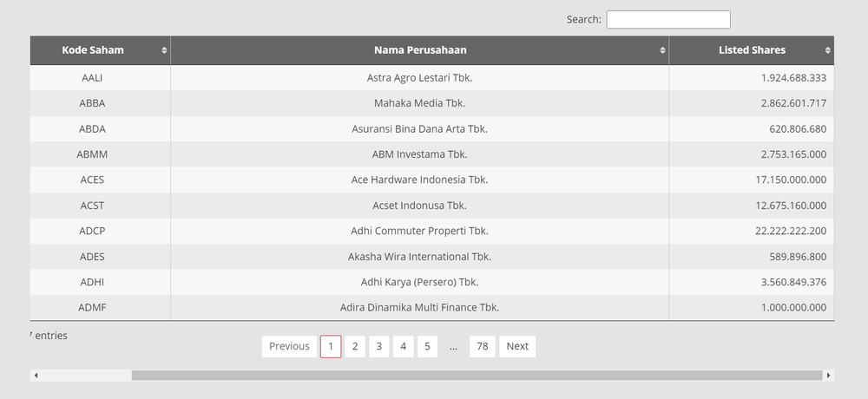Click Nama Perusahaan header label
868x399 pixels.
(x=420, y=50)
